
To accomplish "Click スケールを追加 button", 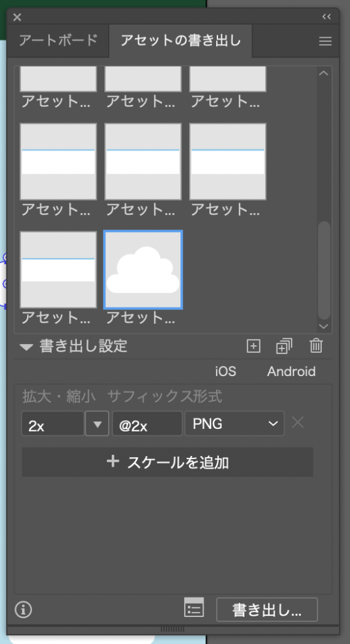I will [167, 462].
